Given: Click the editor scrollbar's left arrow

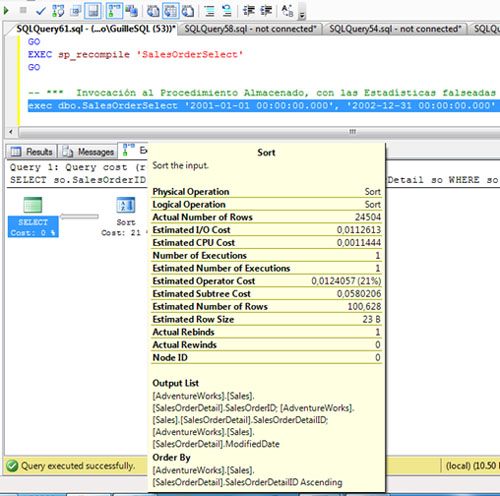Looking at the screenshot, I should pyautogui.click(x=11, y=132).
